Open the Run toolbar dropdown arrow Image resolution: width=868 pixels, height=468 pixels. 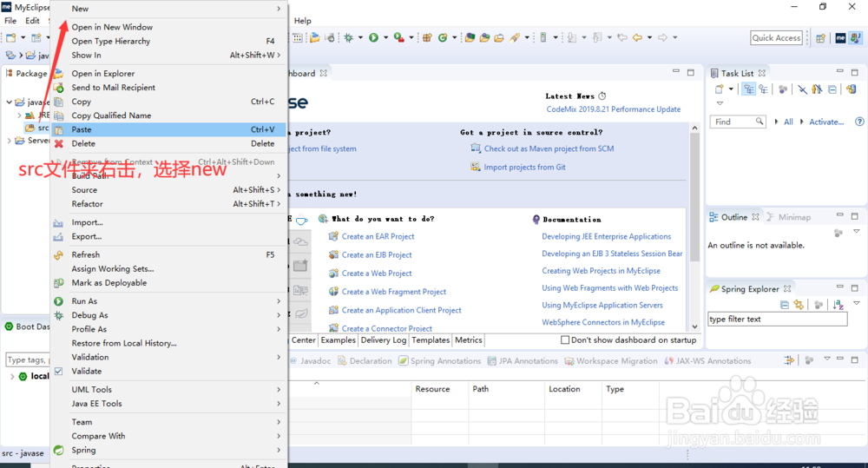386,37
